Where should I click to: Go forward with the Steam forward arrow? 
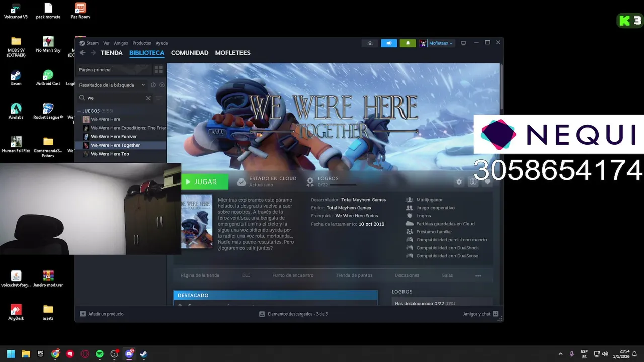[93, 53]
